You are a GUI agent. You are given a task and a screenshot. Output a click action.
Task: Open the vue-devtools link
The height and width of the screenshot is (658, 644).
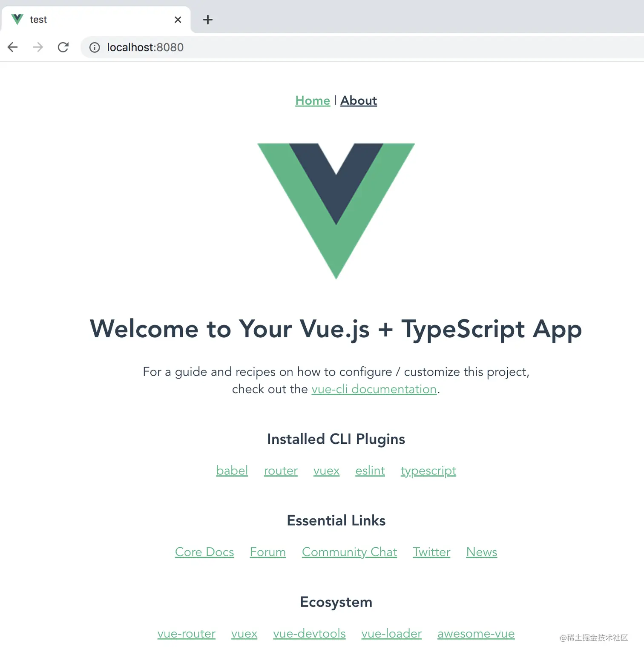(x=310, y=634)
